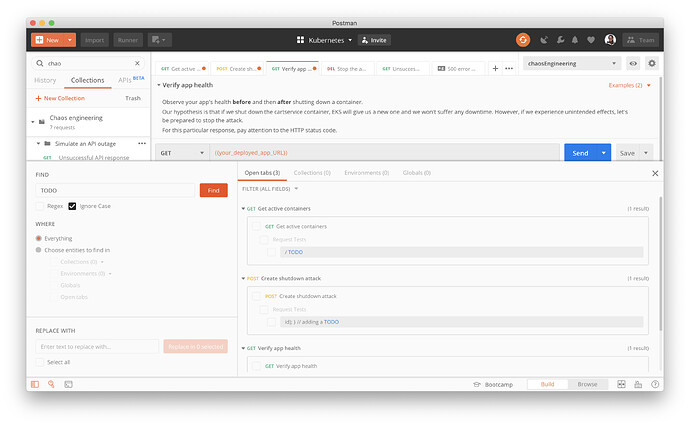690x426 pixels.
Task: Check the POST Create shutdown attack result row
Action: point(256,296)
